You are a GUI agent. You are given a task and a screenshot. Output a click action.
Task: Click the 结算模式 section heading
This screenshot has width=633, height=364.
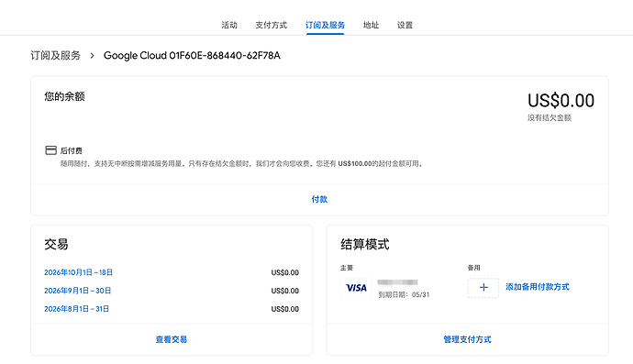[365, 244]
